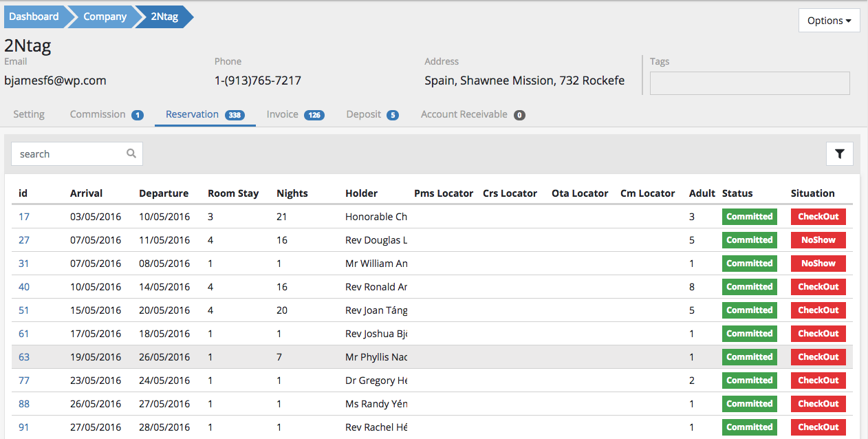
Task: Open reservation id 17
Action: (24, 217)
